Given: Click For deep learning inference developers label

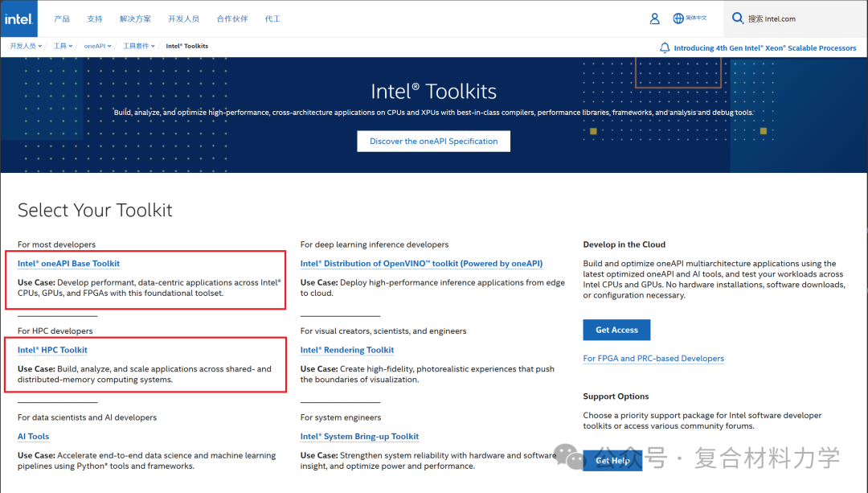Looking at the screenshot, I should [375, 244].
